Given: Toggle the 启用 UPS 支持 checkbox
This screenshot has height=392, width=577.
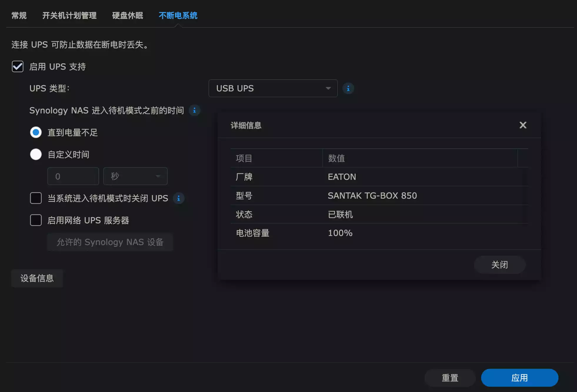Looking at the screenshot, I should (x=18, y=67).
